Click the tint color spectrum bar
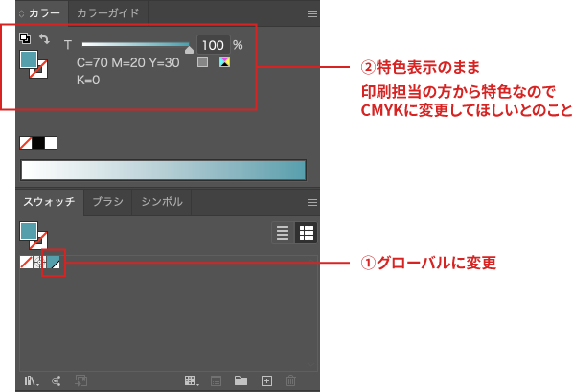573x392 pixels. (163, 170)
